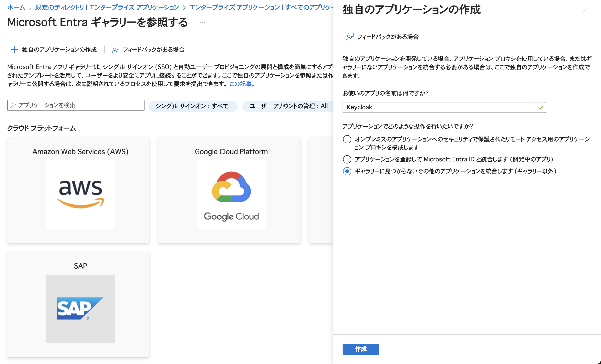Click feedback person icon in the right panel
Viewport: 601px width, 364px height.
click(349, 37)
